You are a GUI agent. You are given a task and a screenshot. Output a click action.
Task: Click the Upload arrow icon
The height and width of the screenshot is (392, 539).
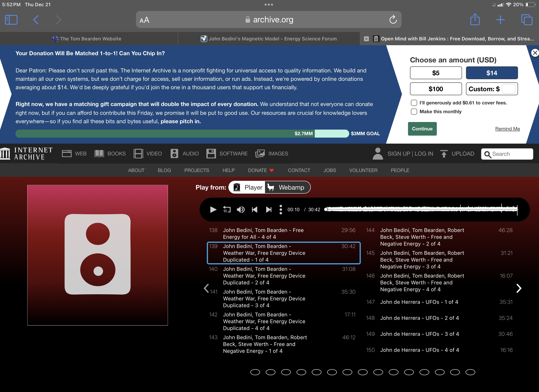(x=444, y=154)
